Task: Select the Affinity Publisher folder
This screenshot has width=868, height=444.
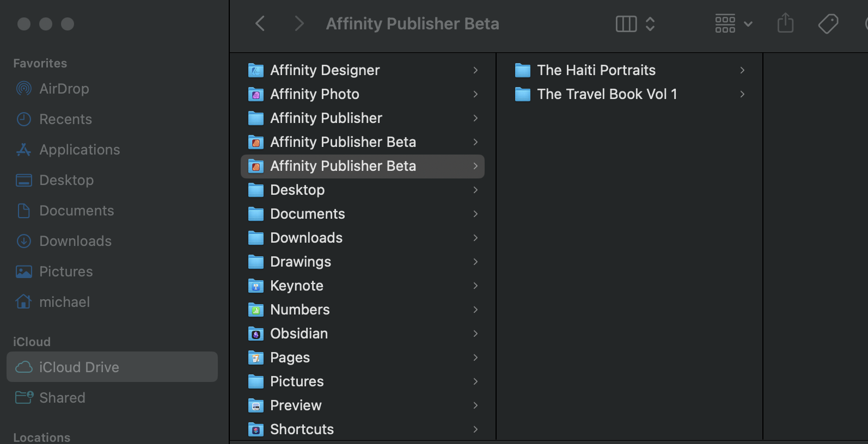Action: click(363, 118)
